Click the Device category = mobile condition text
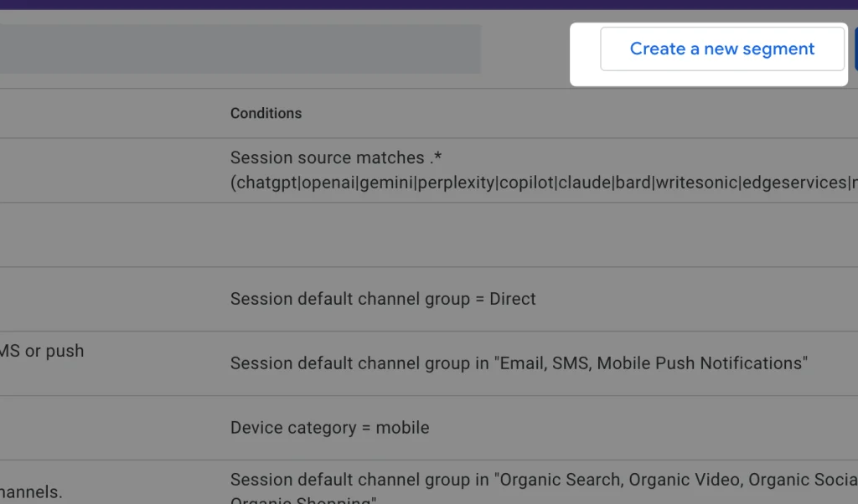 [329, 427]
